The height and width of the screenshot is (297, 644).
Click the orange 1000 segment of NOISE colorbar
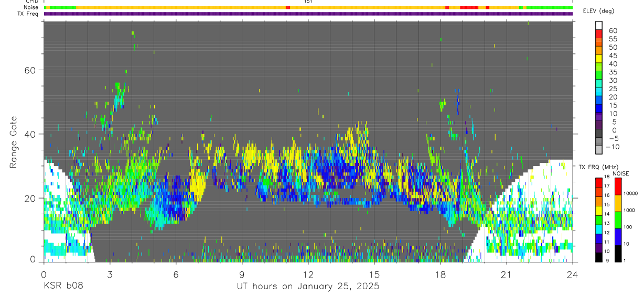click(618, 203)
